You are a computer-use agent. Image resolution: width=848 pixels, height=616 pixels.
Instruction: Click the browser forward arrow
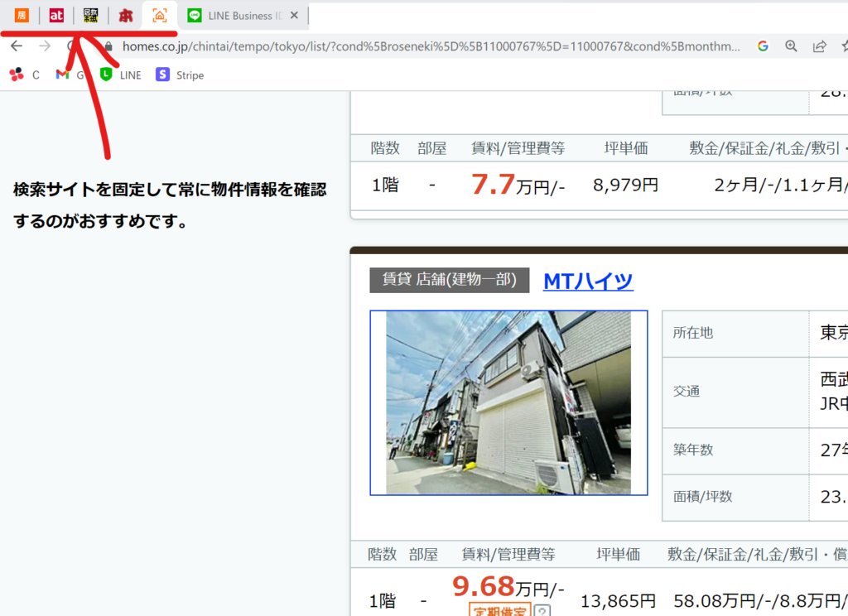(x=45, y=46)
